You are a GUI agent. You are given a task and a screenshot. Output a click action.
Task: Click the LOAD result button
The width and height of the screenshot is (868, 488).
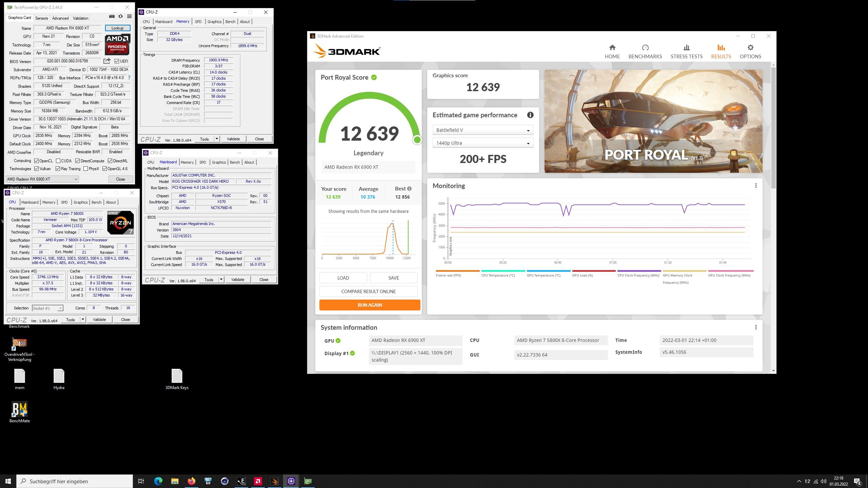tap(343, 278)
